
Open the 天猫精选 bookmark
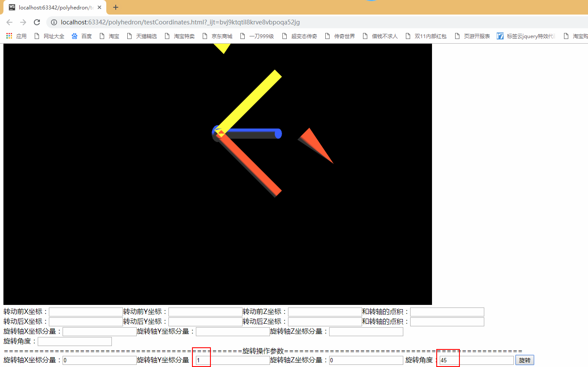coord(142,36)
